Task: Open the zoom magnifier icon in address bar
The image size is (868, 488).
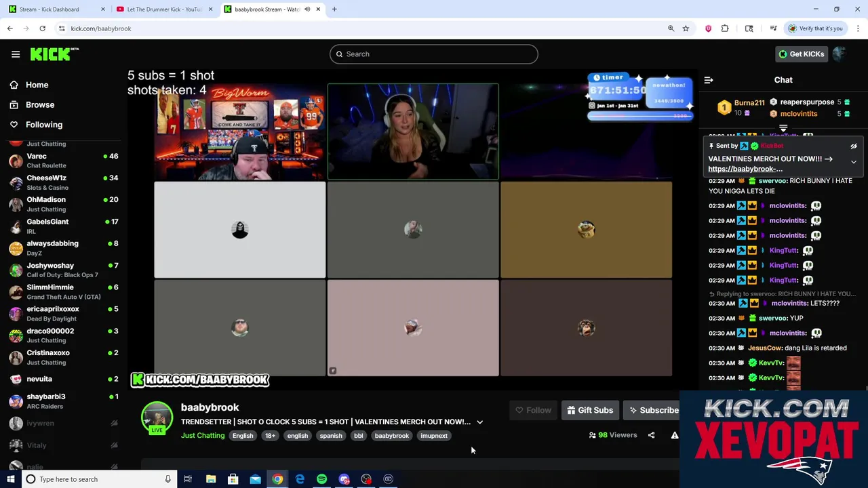Action: pyautogui.click(x=671, y=28)
